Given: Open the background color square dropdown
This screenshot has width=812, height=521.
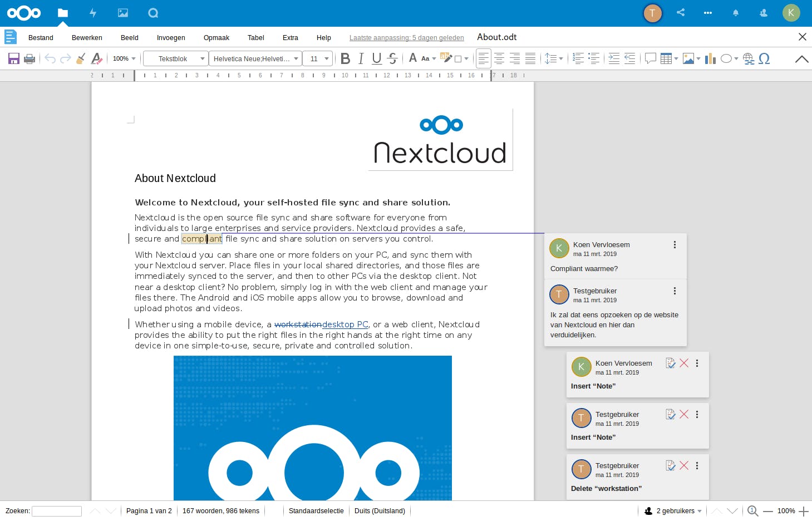Looking at the screenshot, I should coord(461,58).
